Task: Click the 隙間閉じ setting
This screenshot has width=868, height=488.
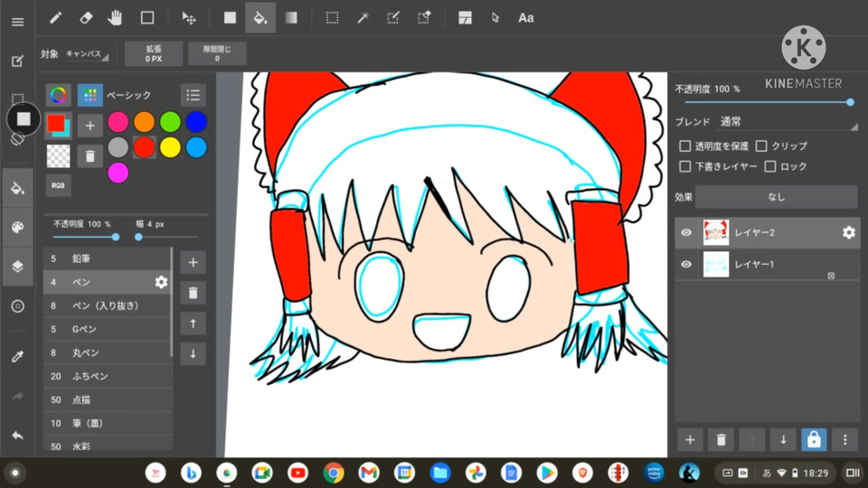Action: pyautogui.click(x=217, y=53)
